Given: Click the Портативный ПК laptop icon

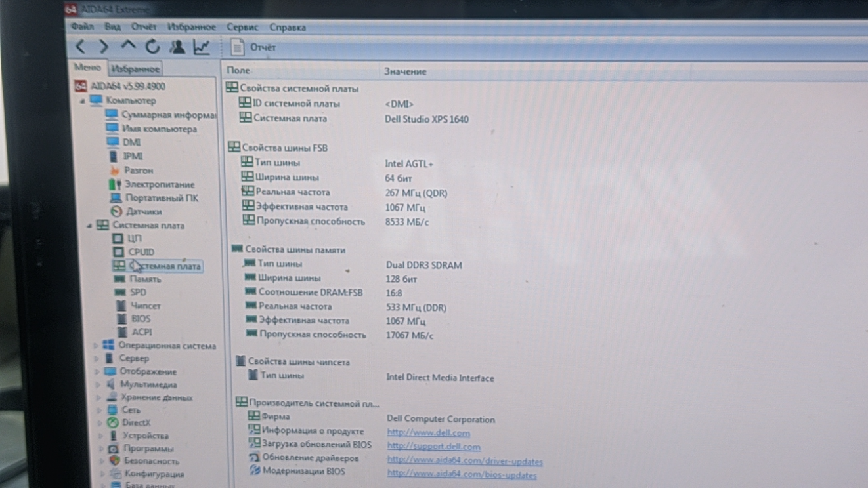Looking at the screenshot, I should [116, 198].
